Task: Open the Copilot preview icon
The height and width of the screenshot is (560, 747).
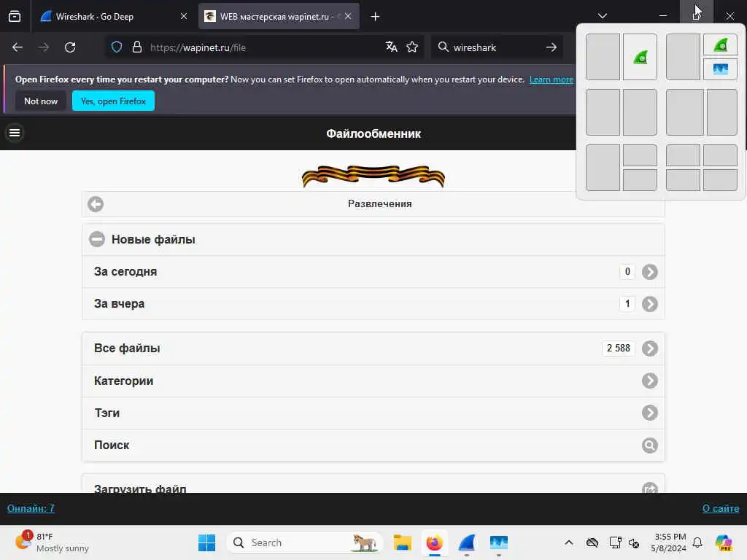Action: point(724,542)
